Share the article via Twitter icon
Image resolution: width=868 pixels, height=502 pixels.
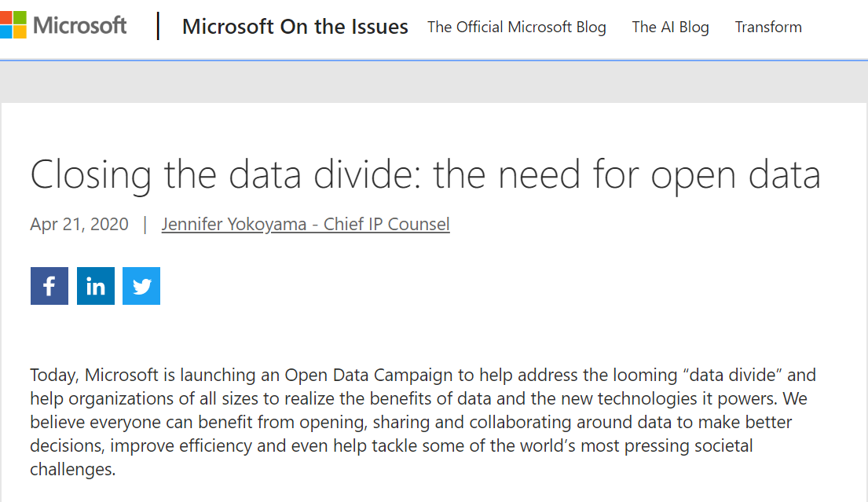point(141,286)
